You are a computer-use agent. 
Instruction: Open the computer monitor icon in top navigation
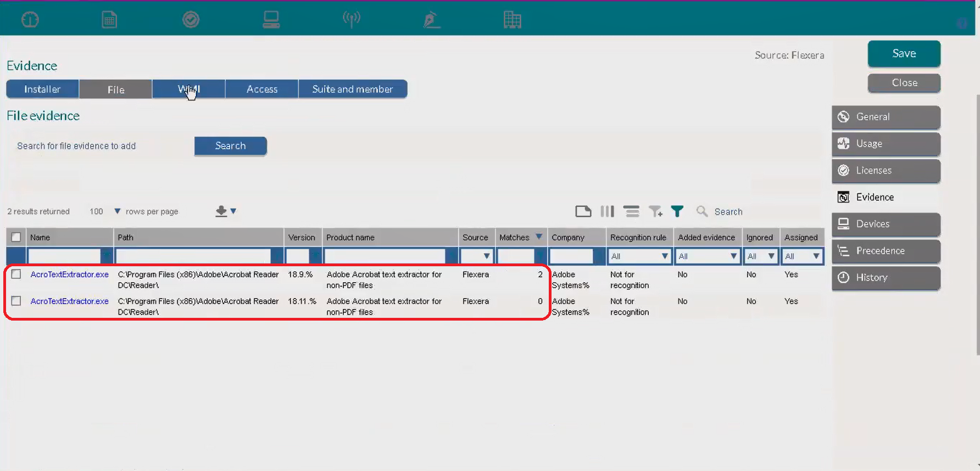pyautogui.click(x=271, y=20)
